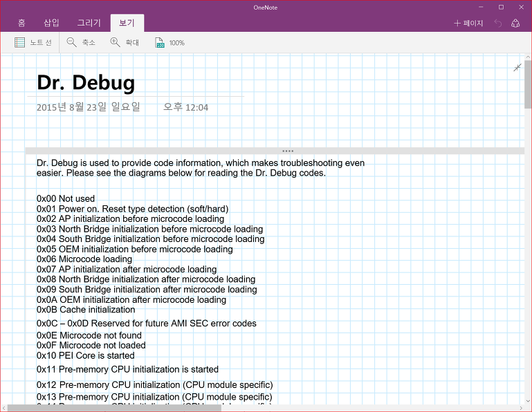Zoom out with the 축소 magnifier
This screenshot has width=532, height=412.
71,43
